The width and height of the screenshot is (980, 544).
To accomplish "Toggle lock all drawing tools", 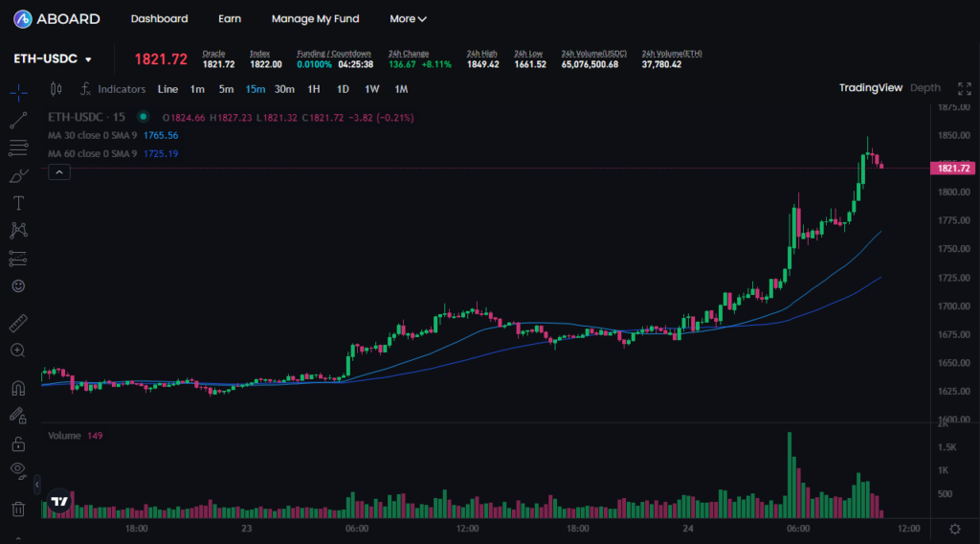I will (x=18, y=444).
